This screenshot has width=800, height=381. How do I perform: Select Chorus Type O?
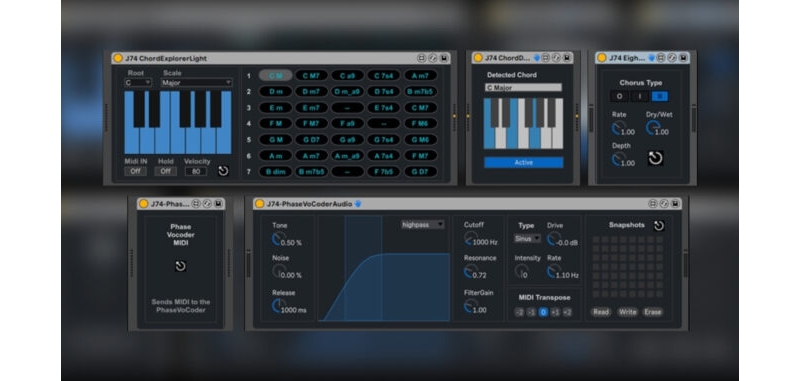coord(619,96)
